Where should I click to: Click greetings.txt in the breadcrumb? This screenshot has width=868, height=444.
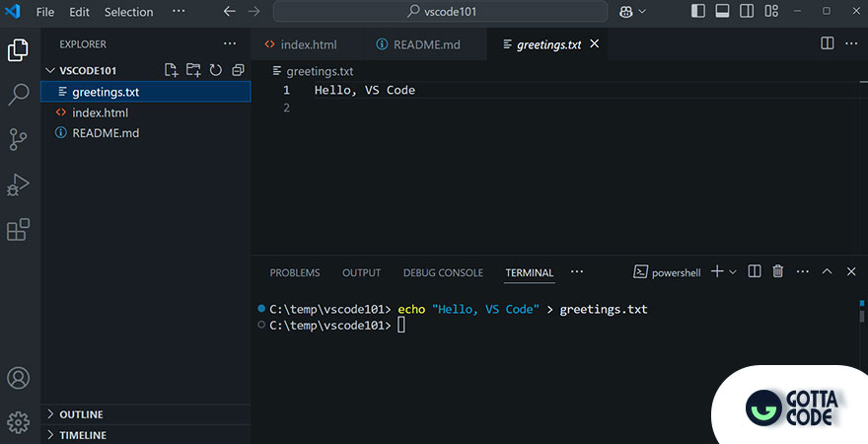pos(320,71)
